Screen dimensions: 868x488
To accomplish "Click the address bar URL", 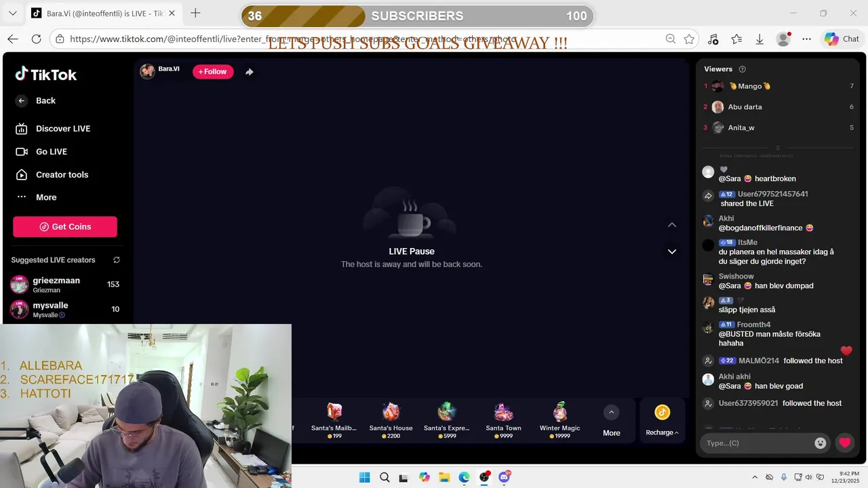I will (x=292, y=39).
